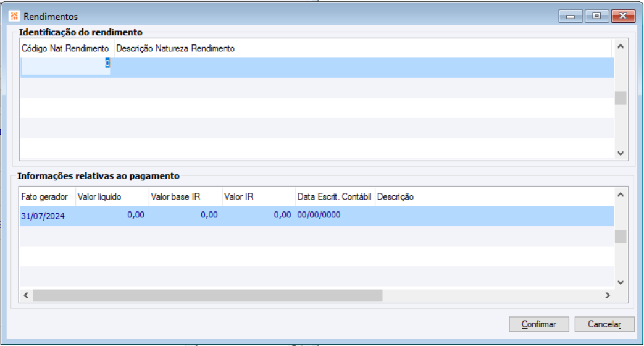Close the Rendimentos window
This screenshot has width=644, height=346.
[623, 16]
